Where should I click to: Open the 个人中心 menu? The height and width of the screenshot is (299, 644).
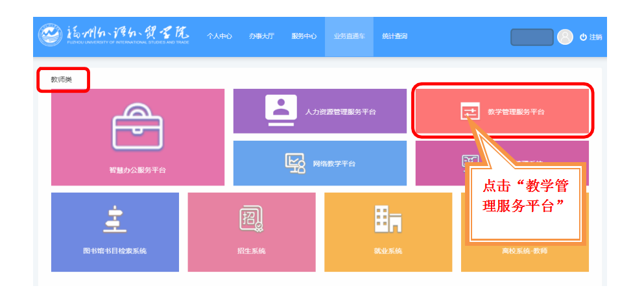(219, 36)
